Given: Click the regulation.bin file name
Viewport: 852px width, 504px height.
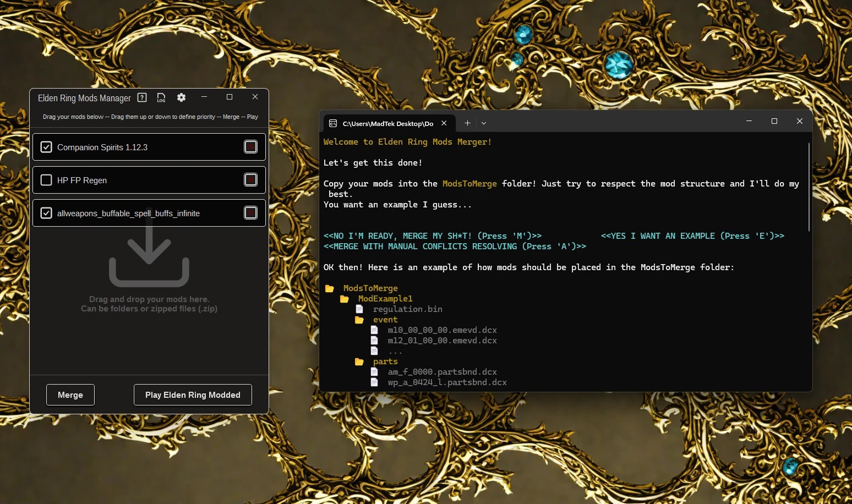Looking at the screenshot, I should pyautogui.click(x=407, y=309).
